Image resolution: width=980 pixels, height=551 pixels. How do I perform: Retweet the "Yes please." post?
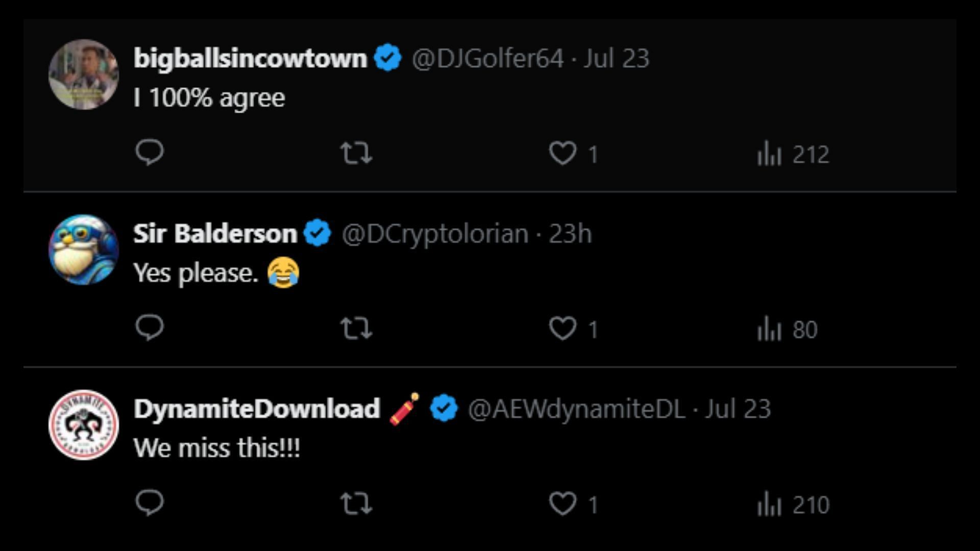356,328
